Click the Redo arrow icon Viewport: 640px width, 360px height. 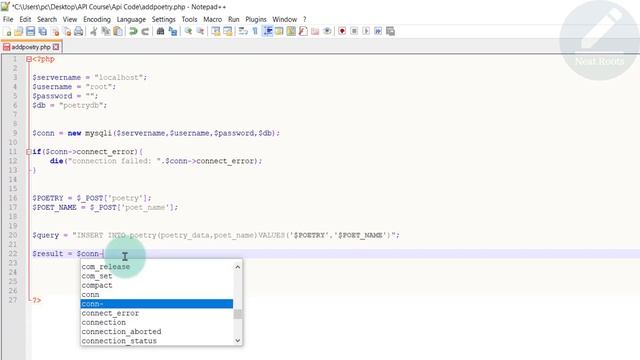tap(145, 31)
